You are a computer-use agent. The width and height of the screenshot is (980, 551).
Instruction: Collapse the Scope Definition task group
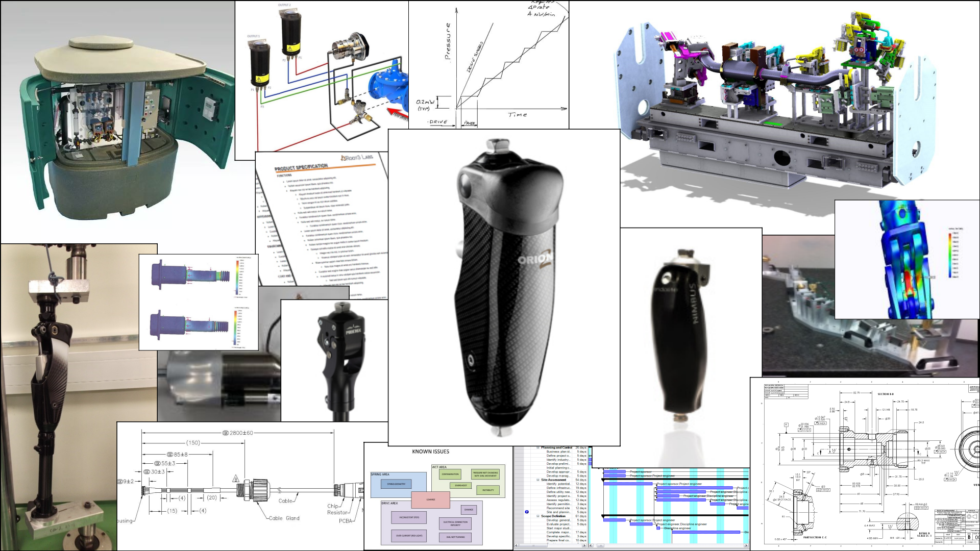538,516
